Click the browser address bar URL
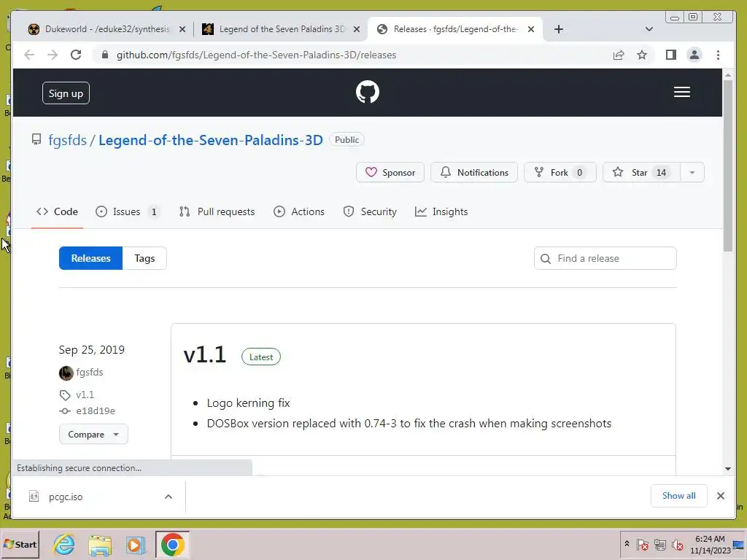 point(256,55)
